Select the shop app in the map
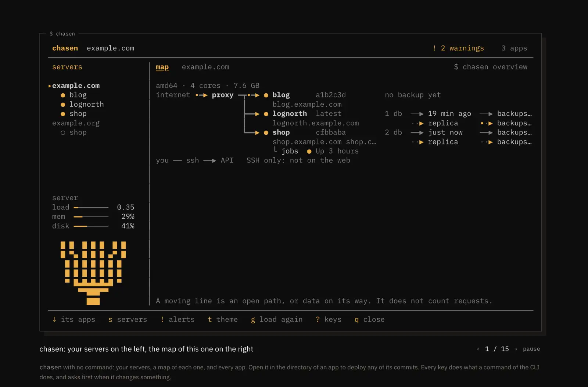The width and height of the screenshot is (588, 387). [281, 132]
